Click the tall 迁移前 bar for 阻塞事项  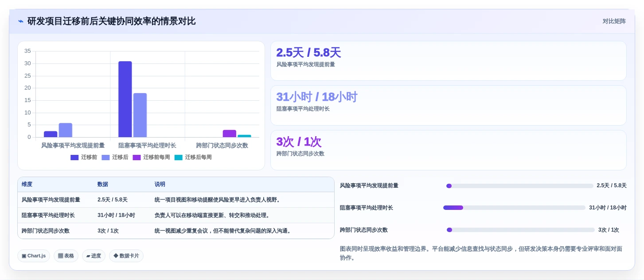(x=125, y=99)
